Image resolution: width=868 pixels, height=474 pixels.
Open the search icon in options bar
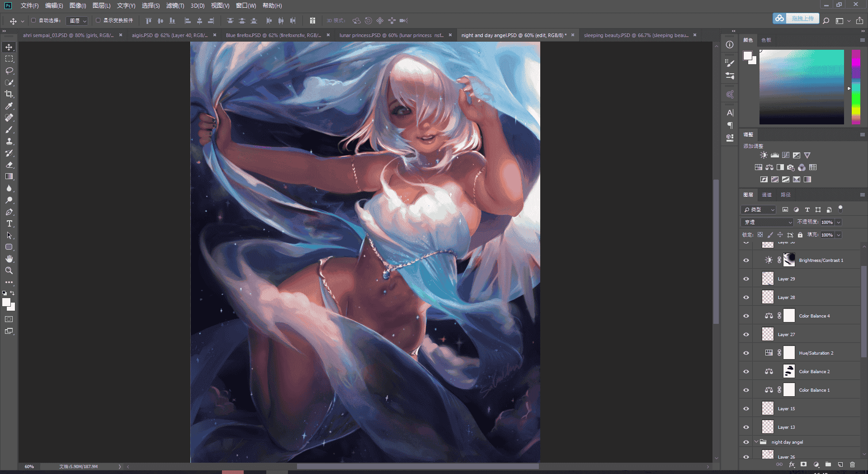click(826, 21)
